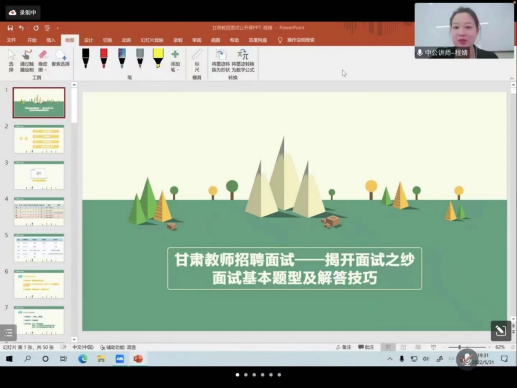The height and width of the screenshot is (388, 517).
Task: Expand the eraser options arrow
Action: pos(45,70)
